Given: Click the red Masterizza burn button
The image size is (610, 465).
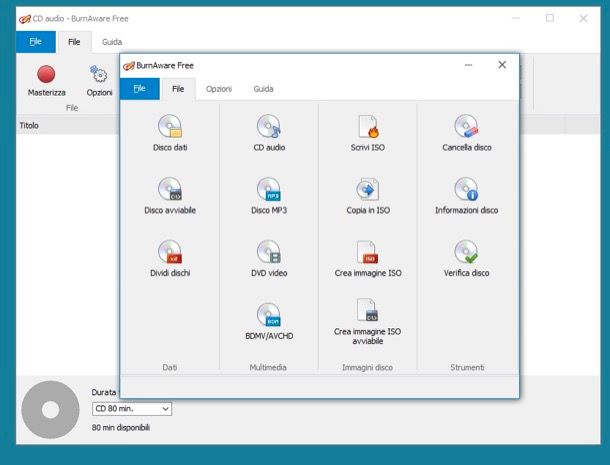Looking at the screenshot, I should (46, 81).
